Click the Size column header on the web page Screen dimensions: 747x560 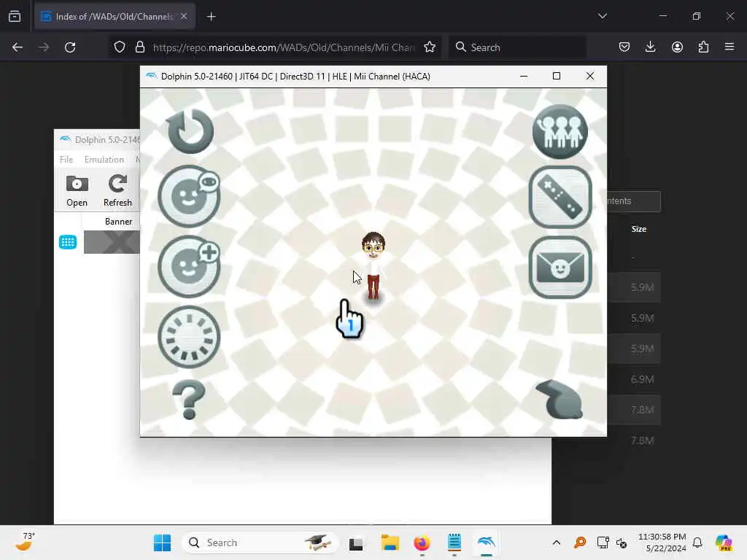[x=639, y=229]
